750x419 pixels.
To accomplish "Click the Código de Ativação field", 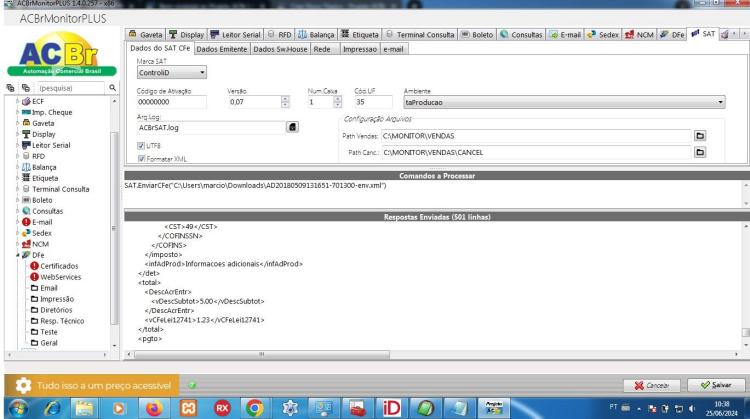I will [x=172, y=102].
